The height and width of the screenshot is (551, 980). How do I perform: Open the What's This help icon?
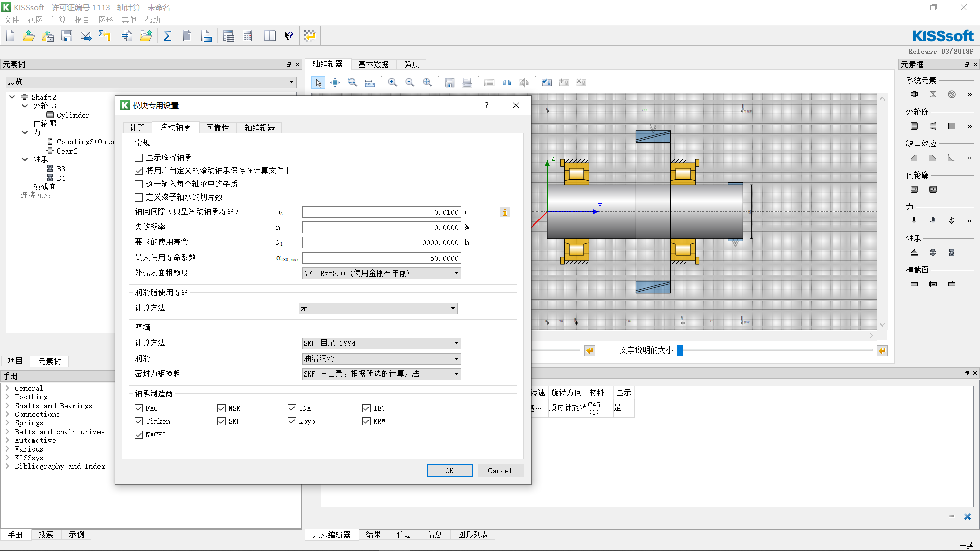click(289, 36)
